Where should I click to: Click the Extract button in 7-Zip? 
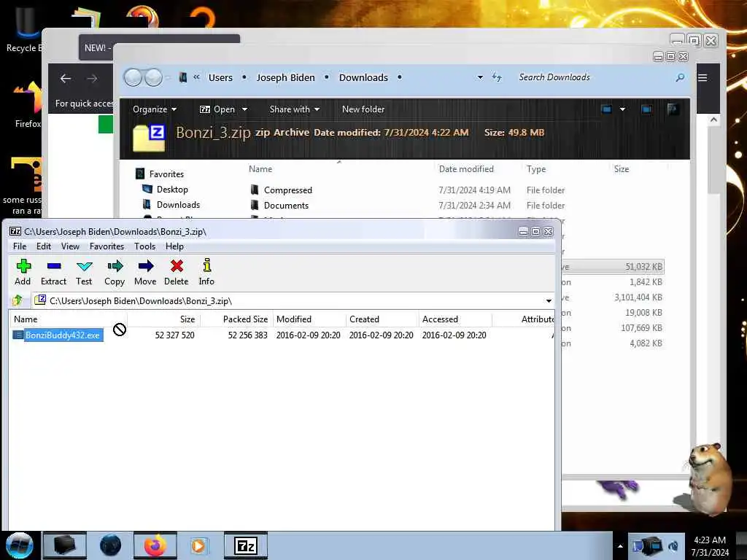coord(53,273)
